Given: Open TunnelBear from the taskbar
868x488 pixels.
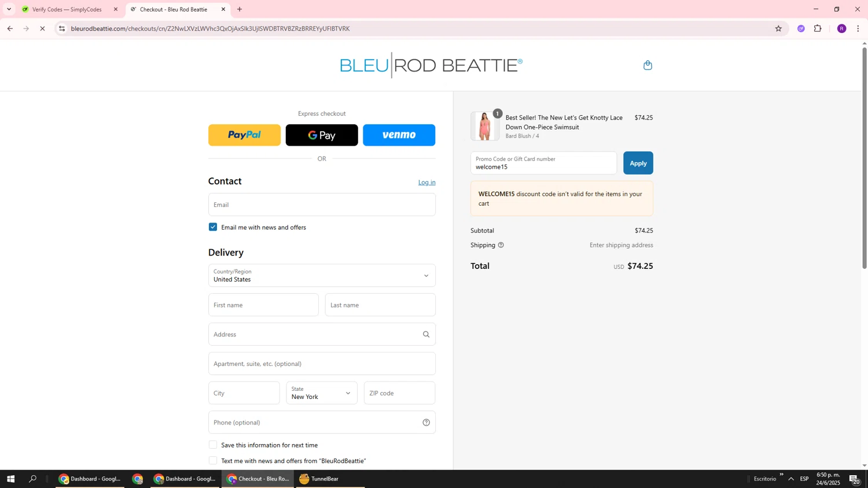Looking at the screenshot, I should point(330,479).
